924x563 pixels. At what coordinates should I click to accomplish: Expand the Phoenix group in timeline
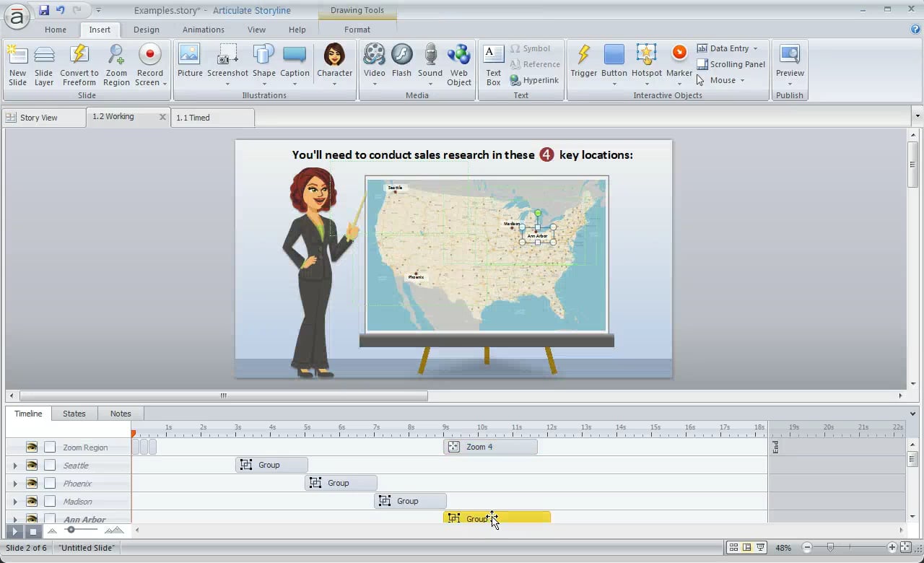[15, 484]
